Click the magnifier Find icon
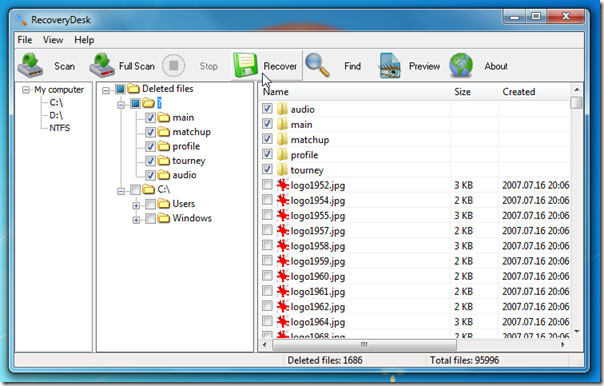The image size is (604, 386). [x=317, y=65]
